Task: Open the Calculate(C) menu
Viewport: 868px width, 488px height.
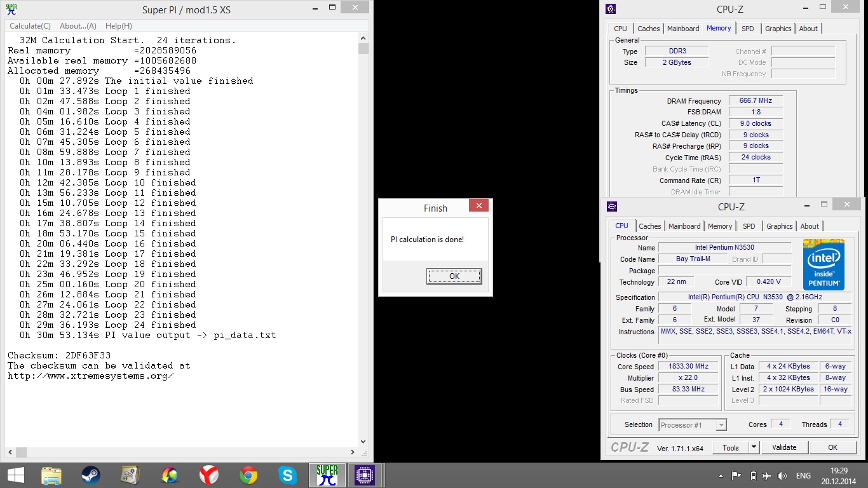Action: (30, 26)
